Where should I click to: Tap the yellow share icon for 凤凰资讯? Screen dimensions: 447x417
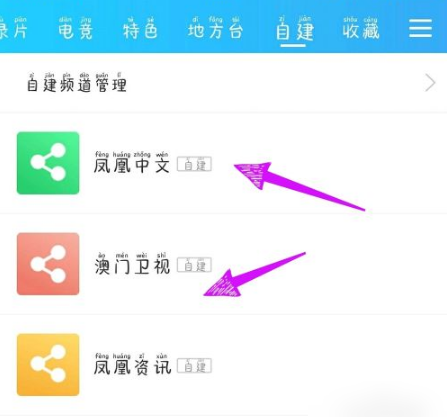click(48, 365)
